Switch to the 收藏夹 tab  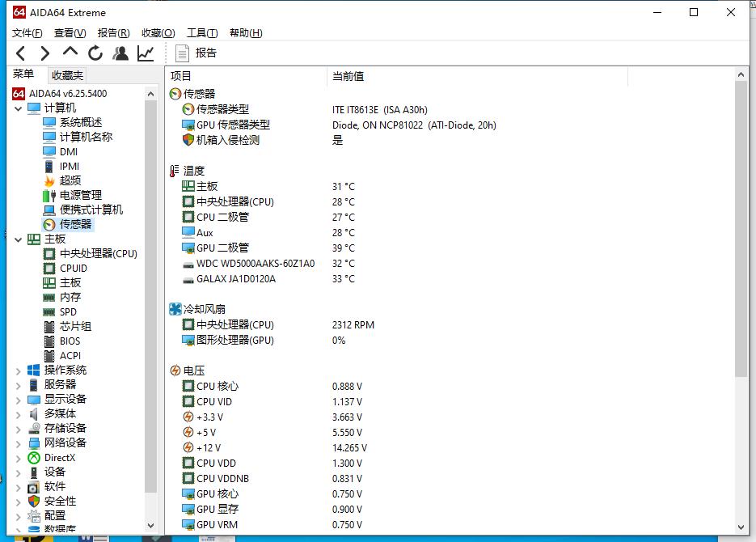pos(68,73)
